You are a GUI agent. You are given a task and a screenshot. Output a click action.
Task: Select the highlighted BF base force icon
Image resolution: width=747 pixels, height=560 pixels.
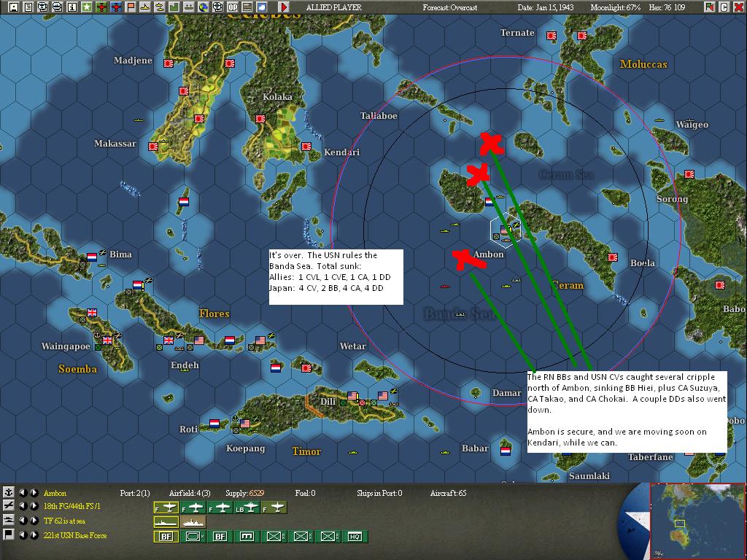[x=166, y=537]
